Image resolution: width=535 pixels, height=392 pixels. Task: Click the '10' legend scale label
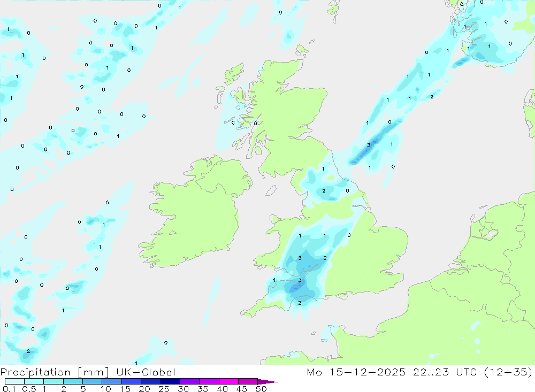106,389
